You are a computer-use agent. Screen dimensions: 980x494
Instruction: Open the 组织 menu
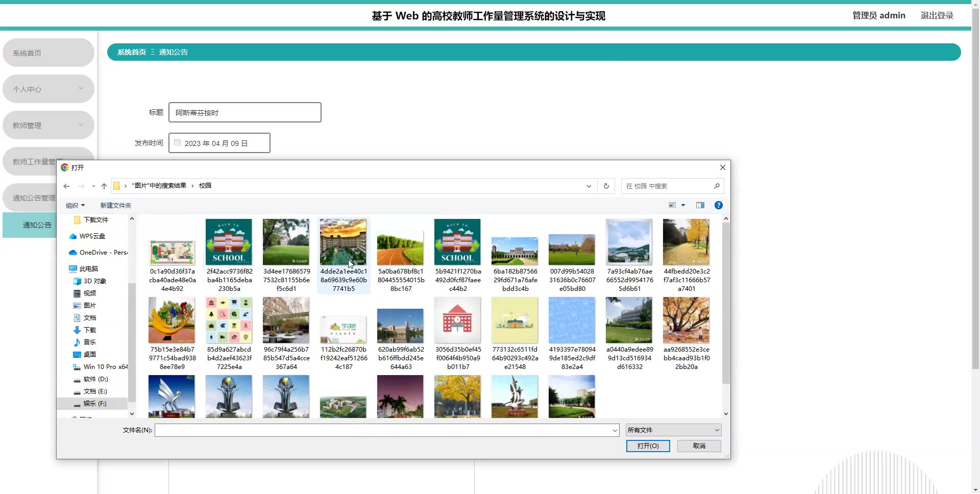[75, 205]
